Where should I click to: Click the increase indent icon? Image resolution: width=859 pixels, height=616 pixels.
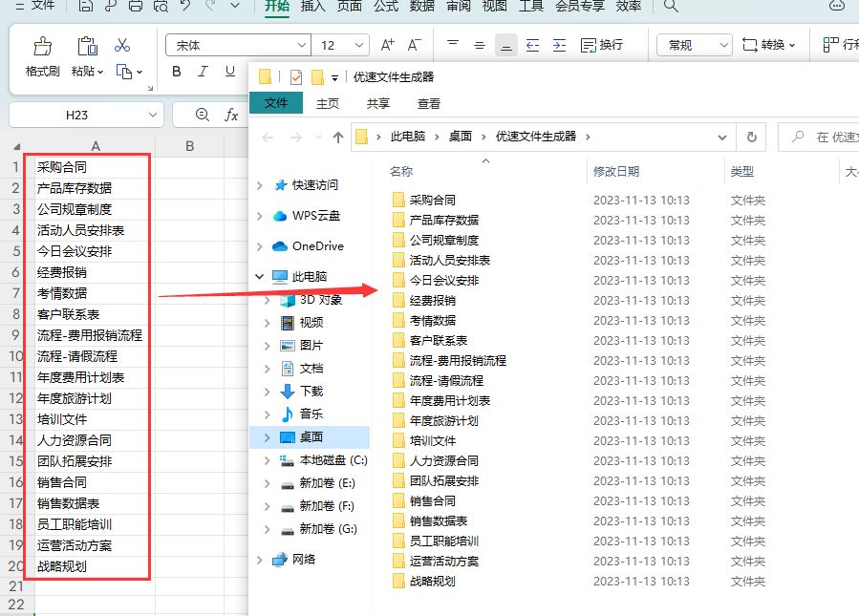(559, 45)
